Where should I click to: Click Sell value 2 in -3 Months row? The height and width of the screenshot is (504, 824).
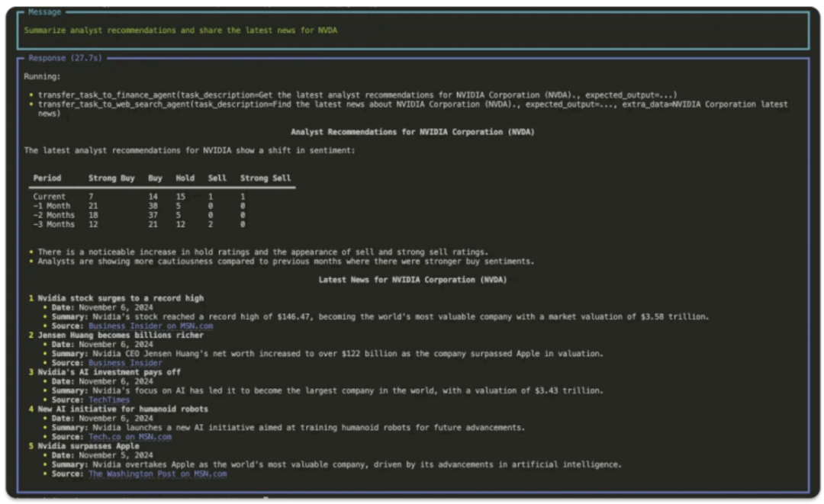211,224
